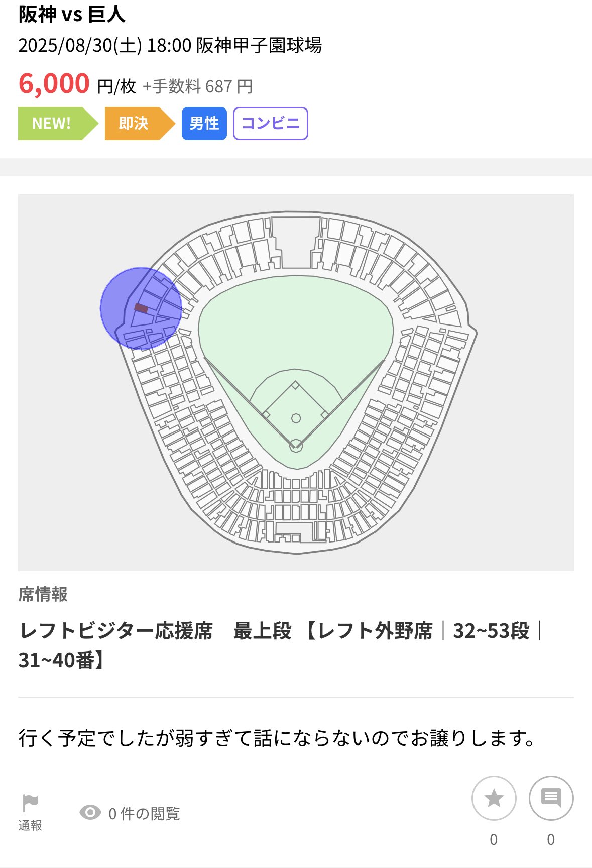Screen dimensions: 592x868
Task: Click the star favorite button
Action: (494, 798)
